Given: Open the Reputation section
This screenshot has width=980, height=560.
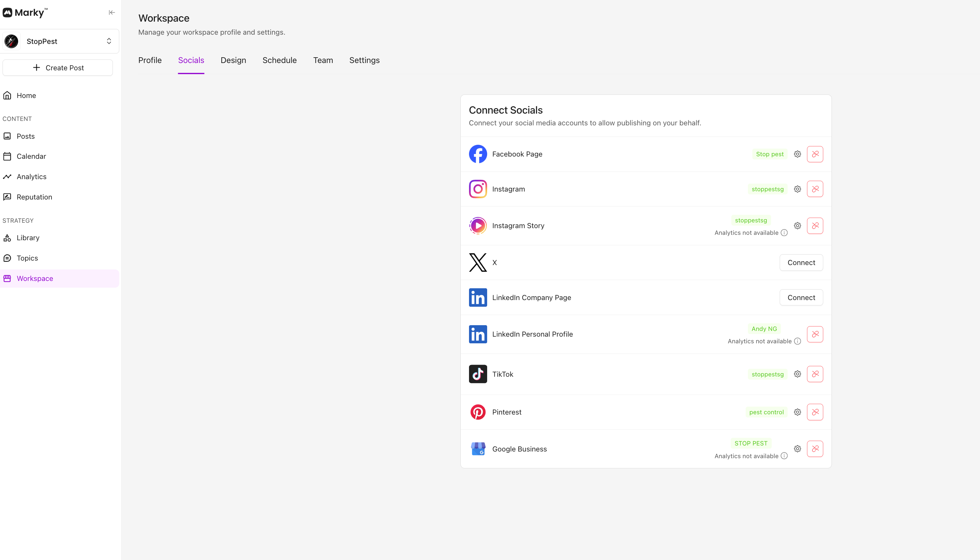Looking at the screenshot, I should 59,197.
